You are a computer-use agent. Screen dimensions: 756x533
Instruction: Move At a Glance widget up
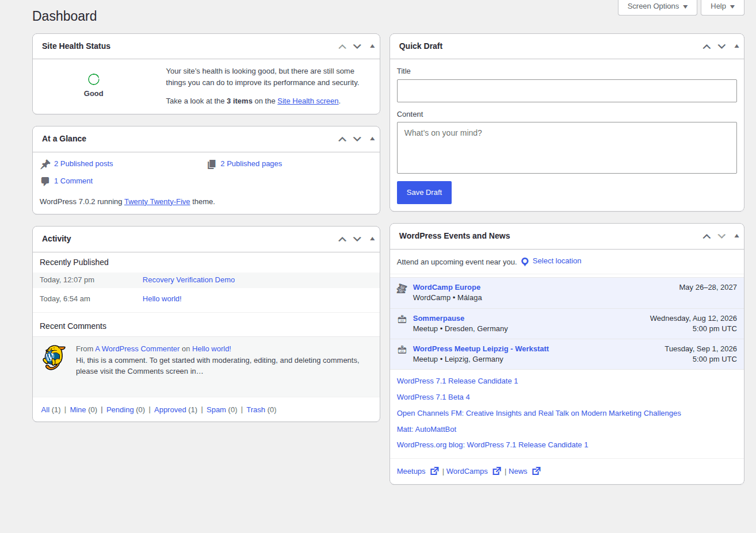point(342,139)
